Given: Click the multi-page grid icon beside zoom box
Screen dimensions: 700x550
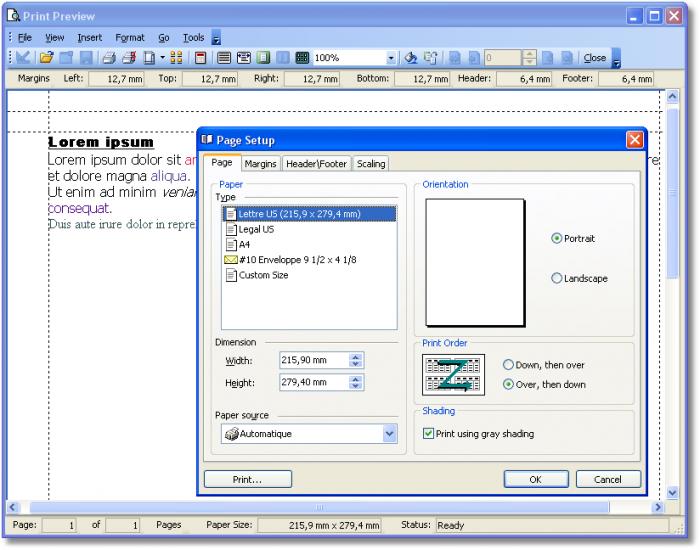Looking at the screenshot, I should click(302, 58).
